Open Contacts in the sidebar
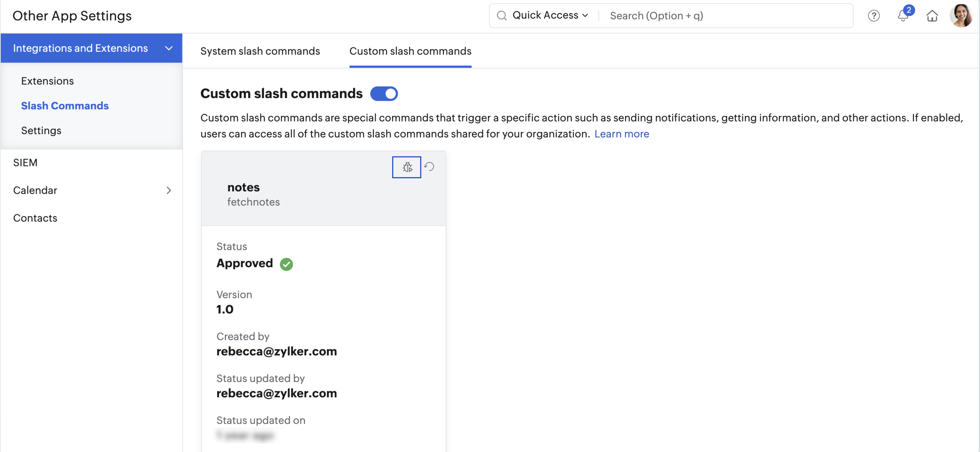 [x=35, y=218]
